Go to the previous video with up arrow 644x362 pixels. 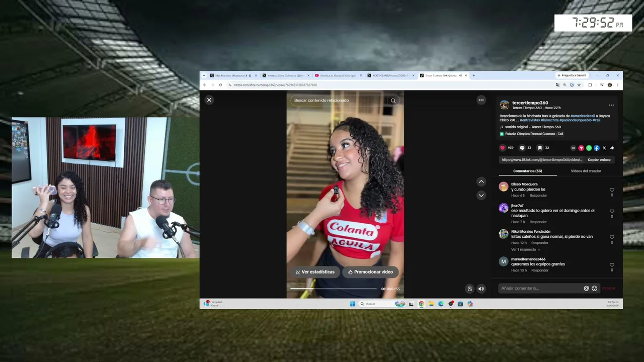tap(481, 182)
